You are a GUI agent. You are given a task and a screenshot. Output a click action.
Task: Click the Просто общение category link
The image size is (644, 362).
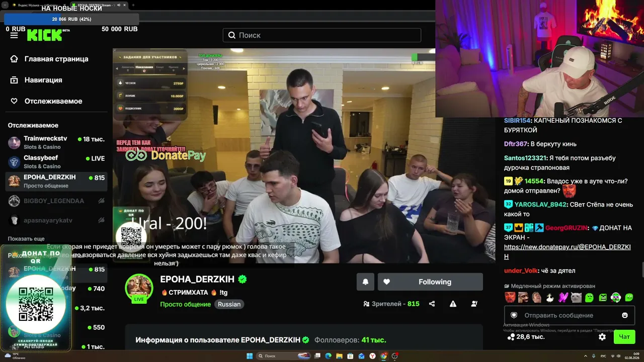coord(185,304)
